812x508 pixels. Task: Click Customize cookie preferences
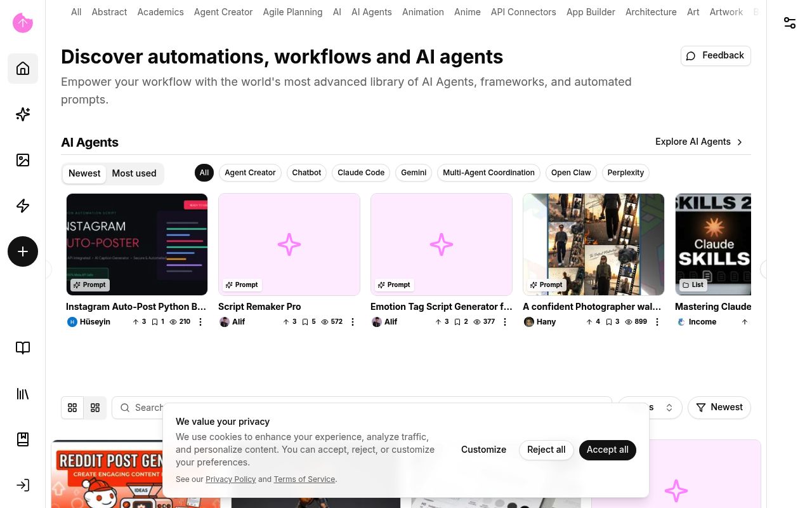(x=483, y=450)
